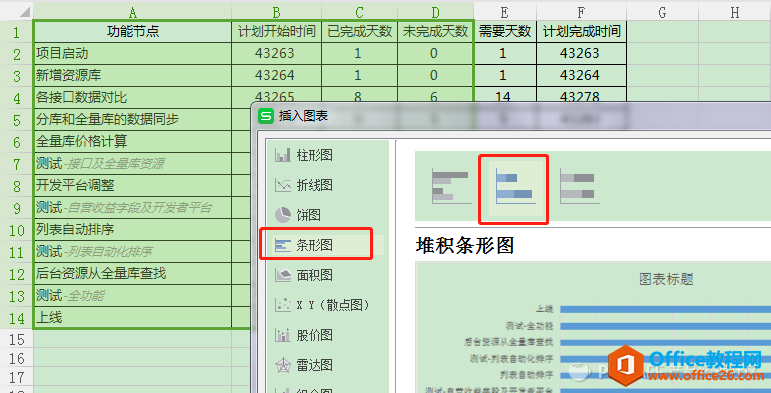The image size is (771, 393).
Task: Click the 列表自动排序 cell
Action: 133,230
